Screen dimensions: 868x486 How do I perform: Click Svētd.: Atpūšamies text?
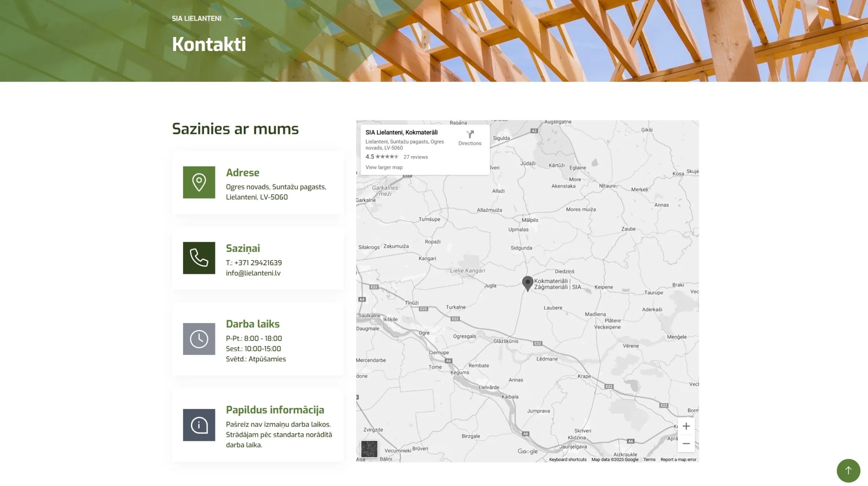[x=256, y=359]
